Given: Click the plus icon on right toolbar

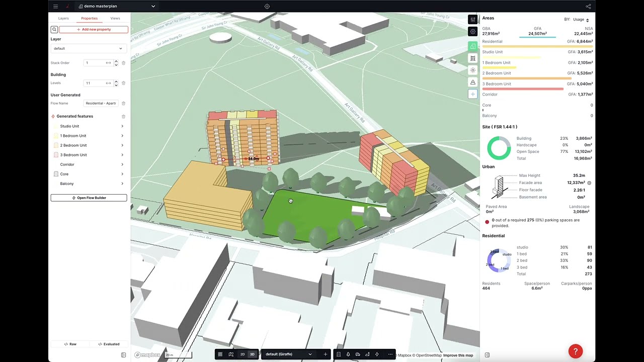Looking at the screenshot, I should point(472,94).
